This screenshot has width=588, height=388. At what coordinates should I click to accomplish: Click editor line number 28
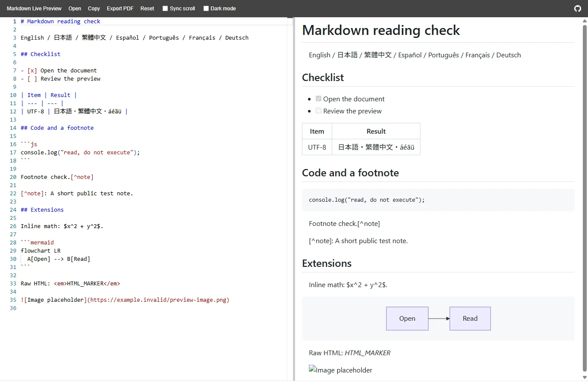click(13, 242)
